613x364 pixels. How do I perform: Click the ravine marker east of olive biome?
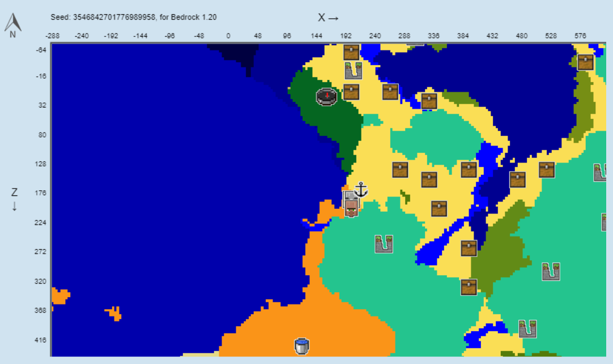[551, 272]
